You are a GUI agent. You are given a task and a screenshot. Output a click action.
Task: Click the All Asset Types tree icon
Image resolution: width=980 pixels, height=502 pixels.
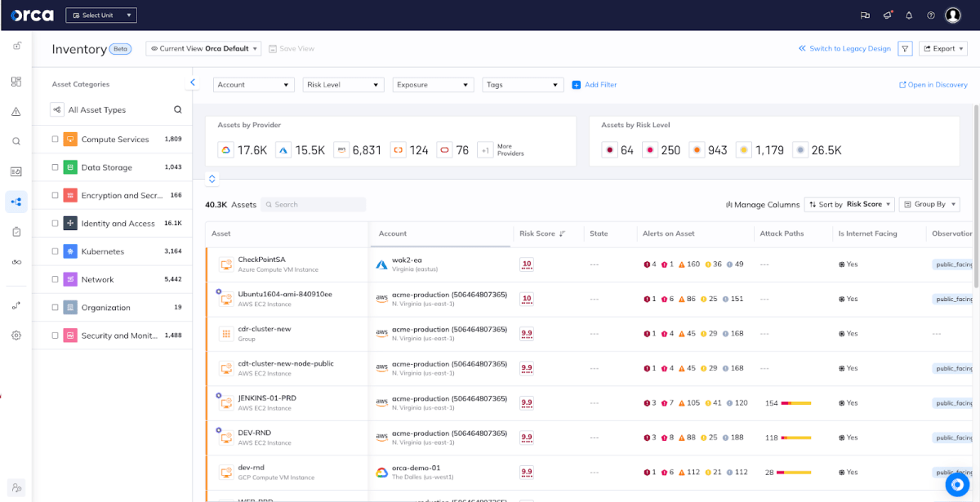[x=57, y=109]
